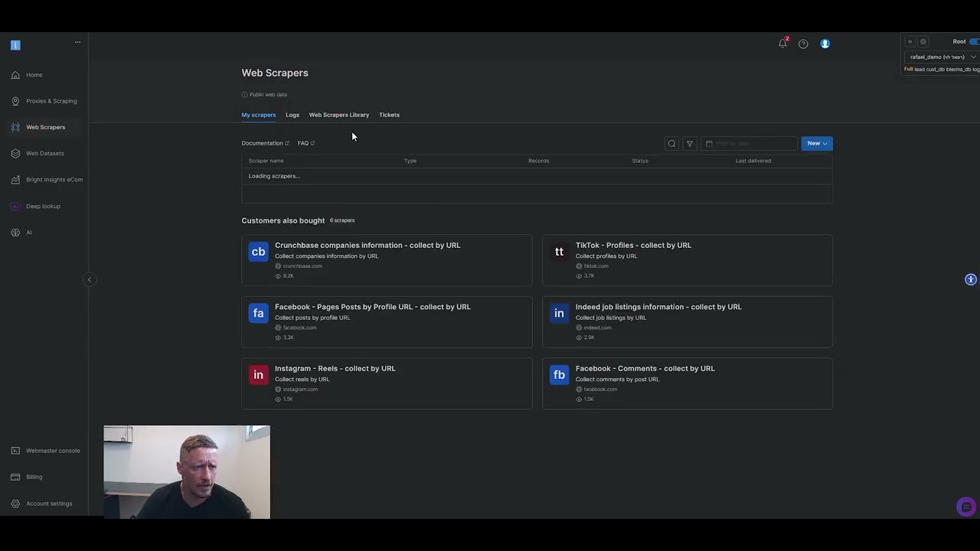The width and height of the screenshot is (980, 551).
Task: Open the user profile avatar
Action: point(825,44)
